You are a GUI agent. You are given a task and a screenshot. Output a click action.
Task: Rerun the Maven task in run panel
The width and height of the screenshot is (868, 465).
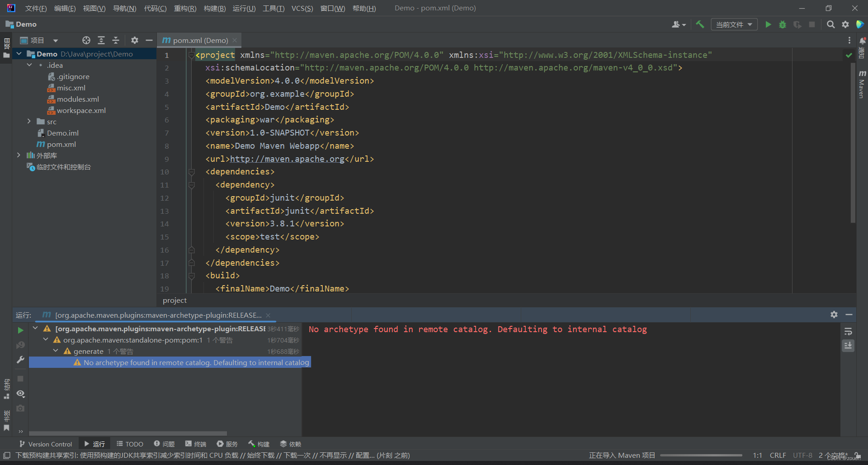point(20,330)
